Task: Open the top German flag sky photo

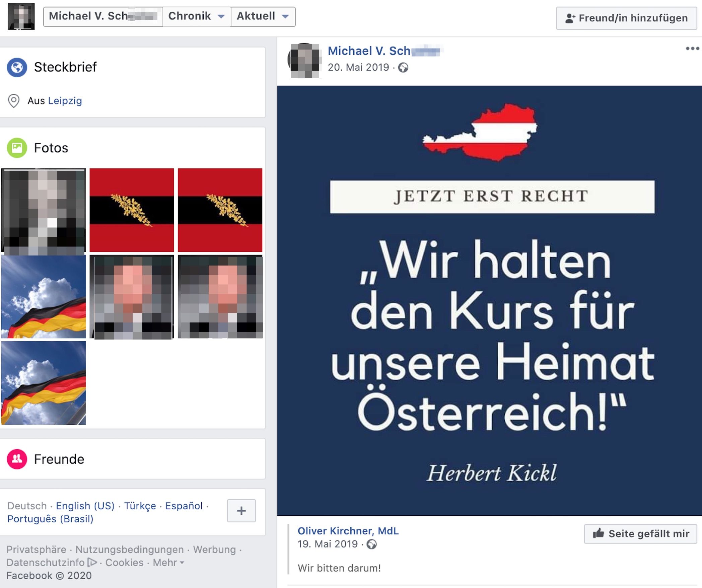Action: point(44,297)
